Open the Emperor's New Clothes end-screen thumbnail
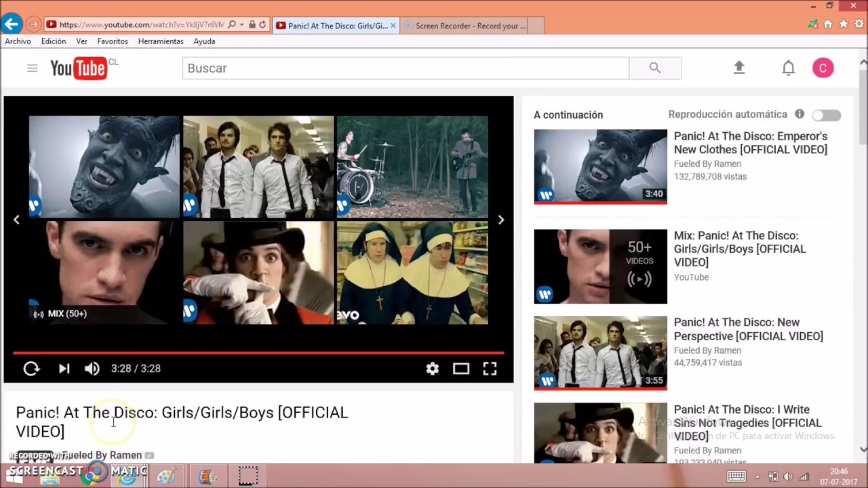The width and height of the screenshot is (868, 488). pyautogui.click(x=104, y=167)
